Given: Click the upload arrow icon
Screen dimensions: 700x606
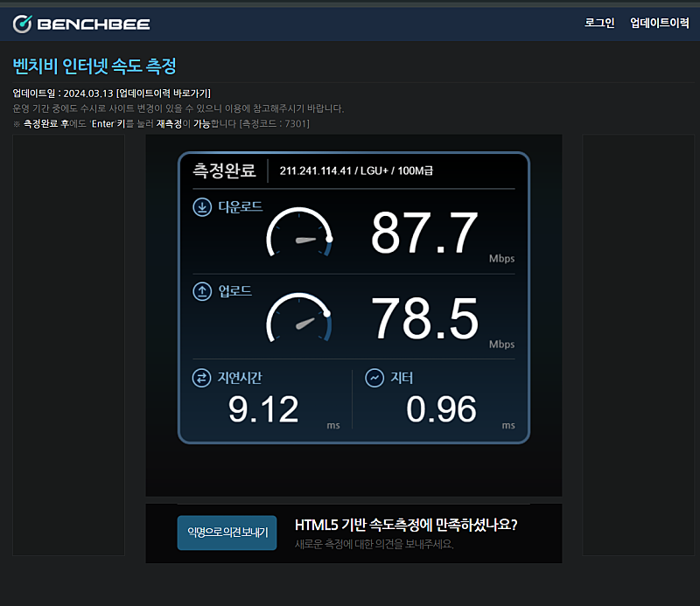Looking at the screenshot, I should click(x=202, y=291).
